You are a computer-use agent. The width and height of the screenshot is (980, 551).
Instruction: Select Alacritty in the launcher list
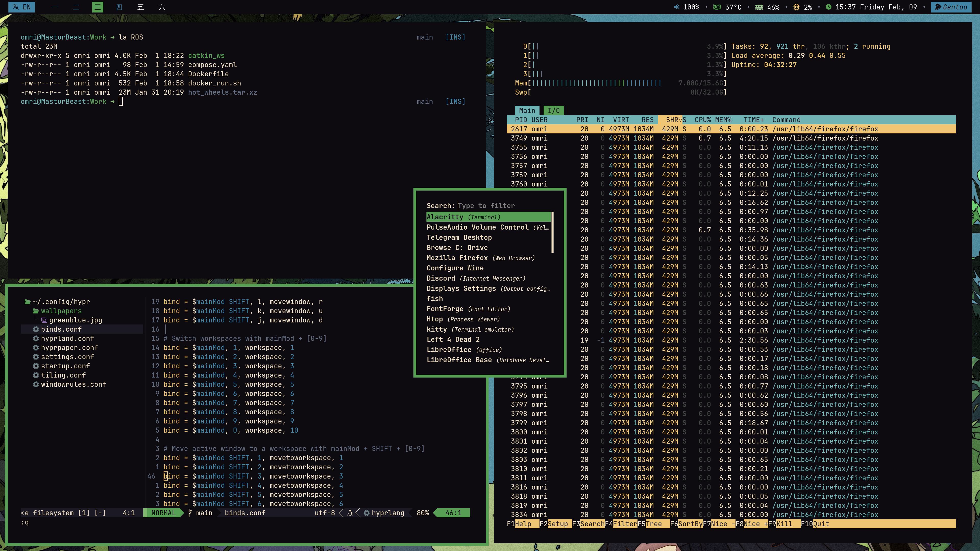[488, 217]
